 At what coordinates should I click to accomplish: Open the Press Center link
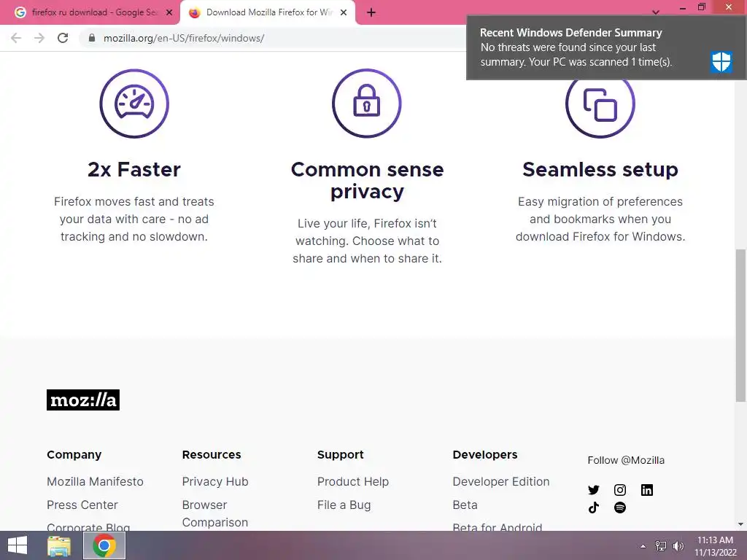point(82,505)
